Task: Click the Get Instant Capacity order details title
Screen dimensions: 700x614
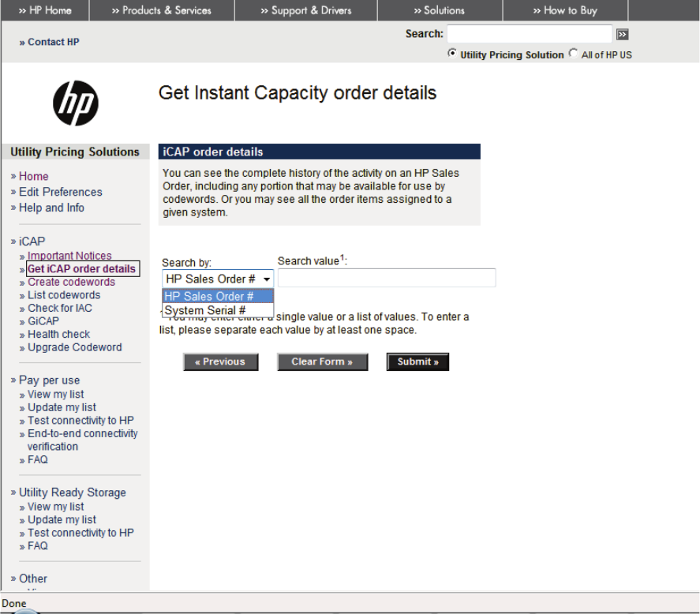Action: pos(298,93)
